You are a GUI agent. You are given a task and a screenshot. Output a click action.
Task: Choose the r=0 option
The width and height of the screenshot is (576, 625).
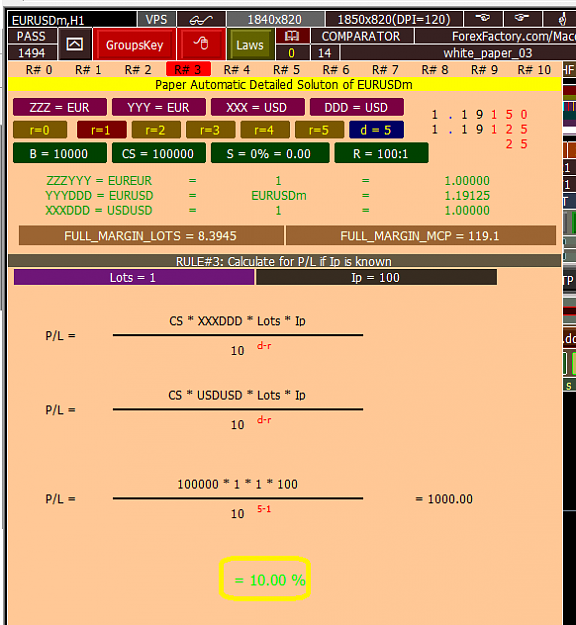[40, 130]
